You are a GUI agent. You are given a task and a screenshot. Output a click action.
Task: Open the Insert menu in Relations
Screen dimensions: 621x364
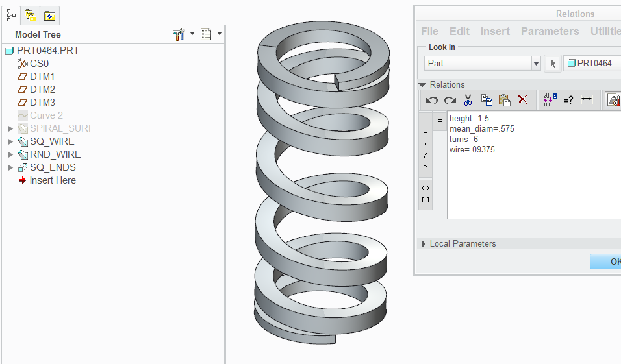495,32
